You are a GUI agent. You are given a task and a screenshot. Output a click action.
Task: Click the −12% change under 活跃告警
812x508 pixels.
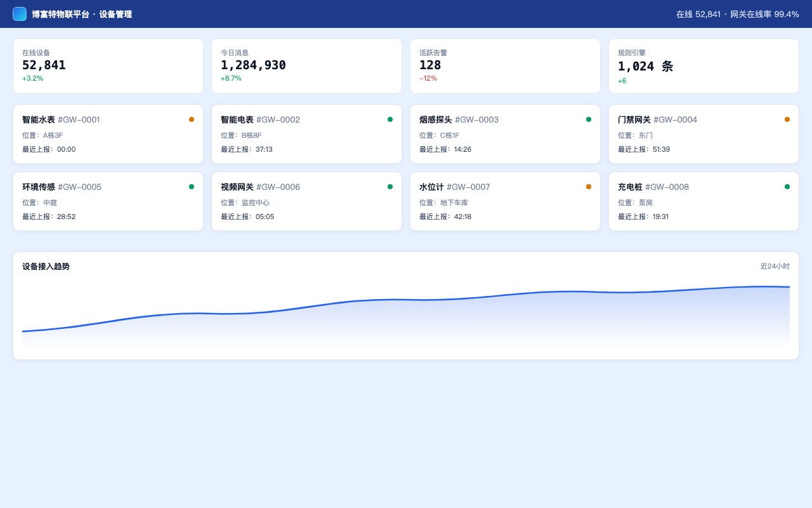428,78
